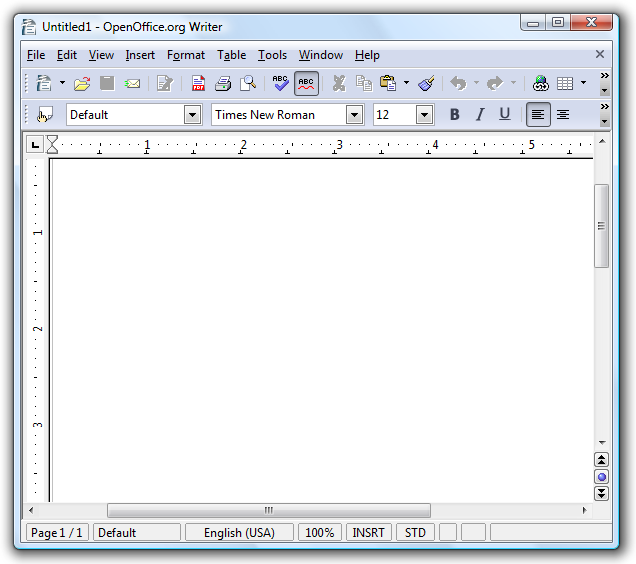Screen dimensions: 636x564
Task: Show more Standard toolbar buttons chevron
Action: coord(604,76)
